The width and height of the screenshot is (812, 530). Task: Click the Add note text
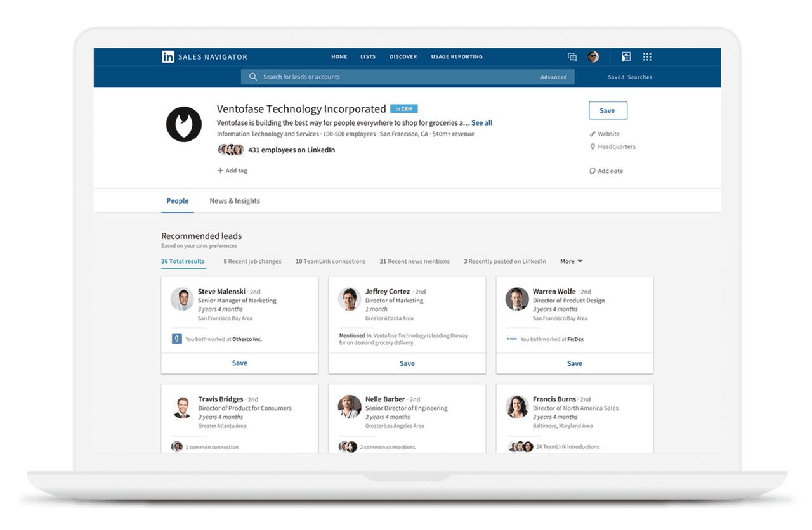click(610, 171)
